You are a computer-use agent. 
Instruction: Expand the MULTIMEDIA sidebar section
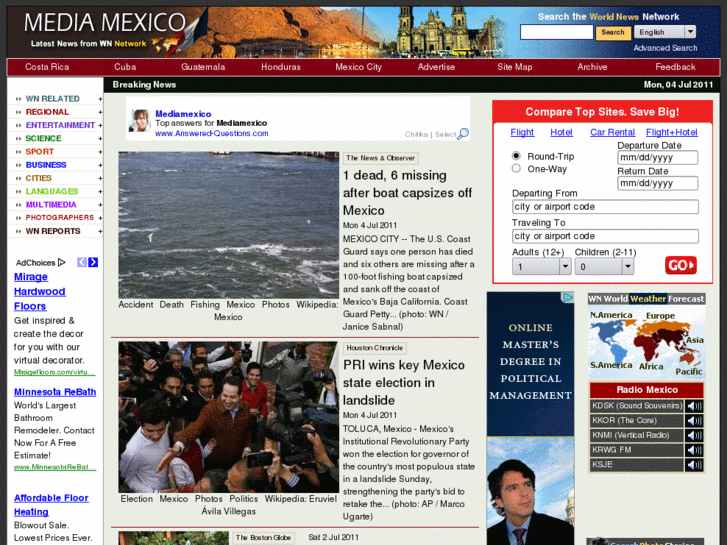(x=100, y=205)
